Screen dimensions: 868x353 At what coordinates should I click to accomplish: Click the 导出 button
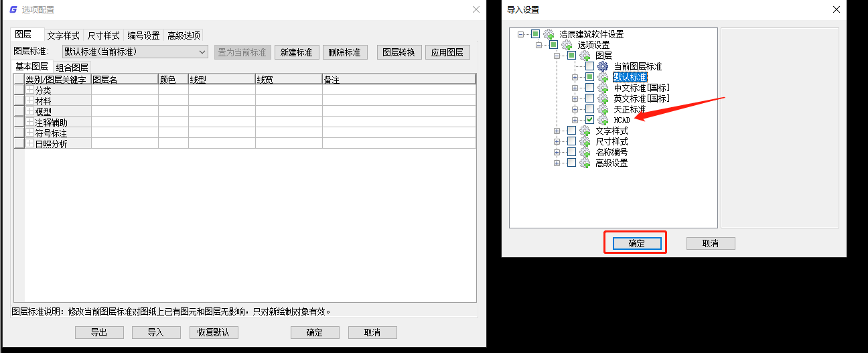click(x=98, y=332)
